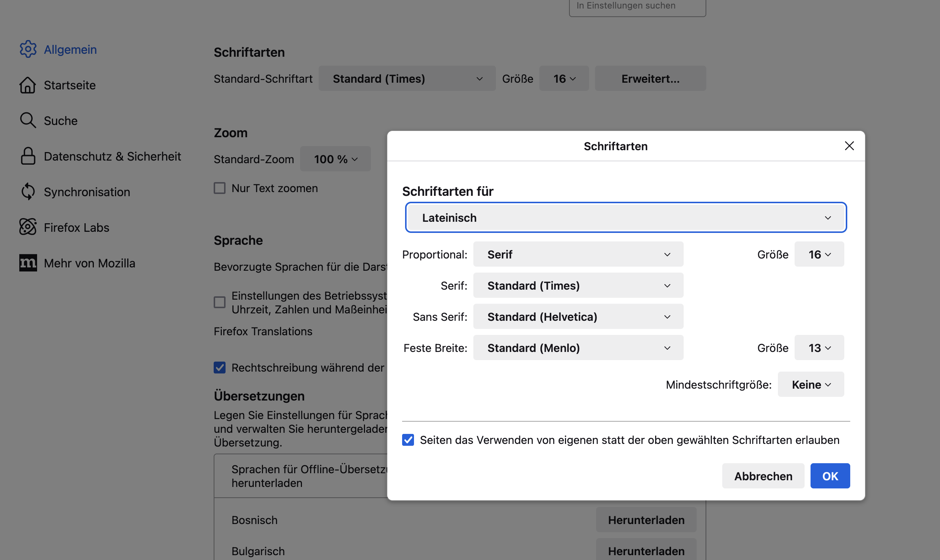
Task: Click the Datenschutz lock icon
Action: [28, 156]
